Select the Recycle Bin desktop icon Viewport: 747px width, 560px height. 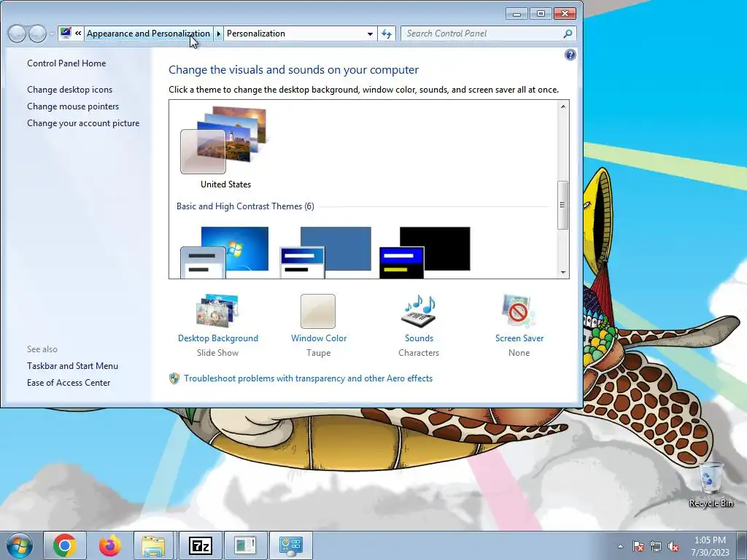point(711,484)
